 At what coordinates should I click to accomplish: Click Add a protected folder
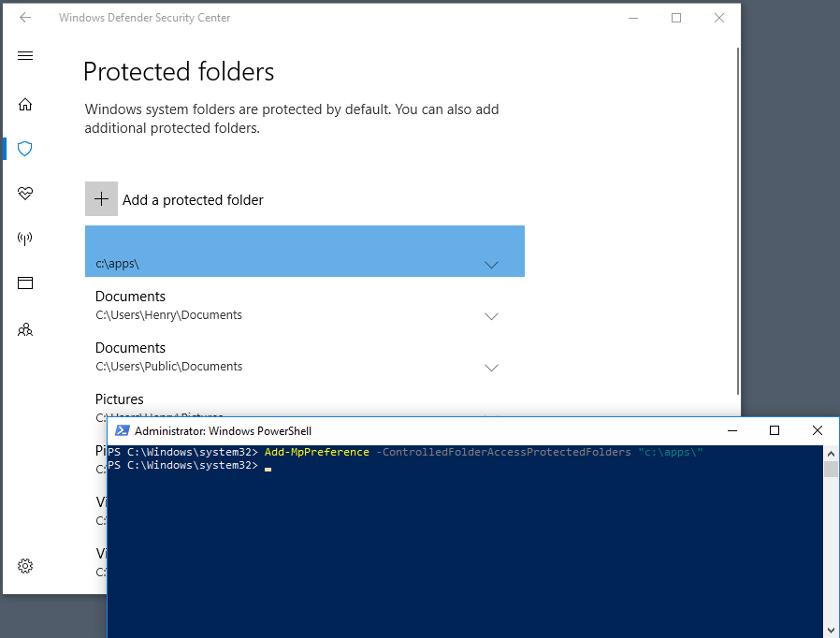coord(192,199)
